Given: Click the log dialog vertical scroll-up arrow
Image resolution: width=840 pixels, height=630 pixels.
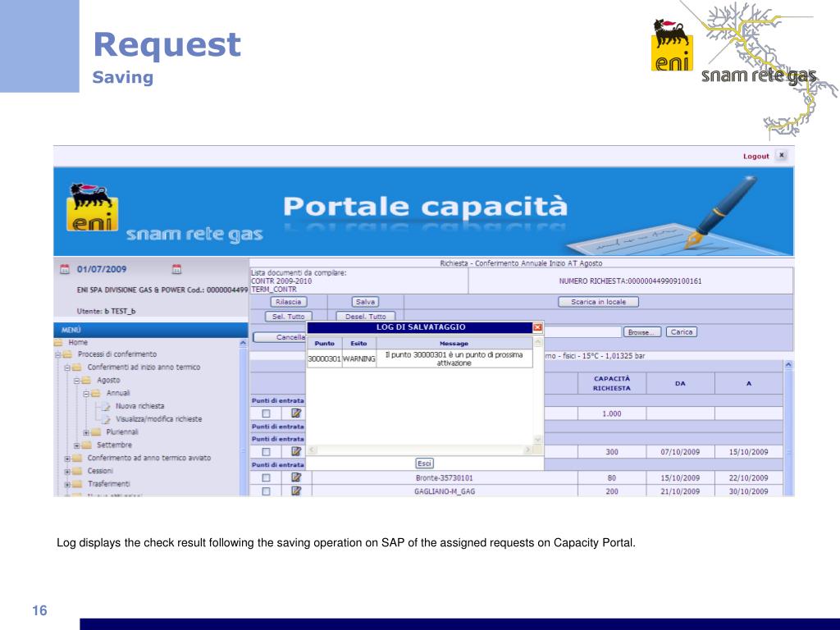Looking at the screenshot, I should [x=538, y=342].
